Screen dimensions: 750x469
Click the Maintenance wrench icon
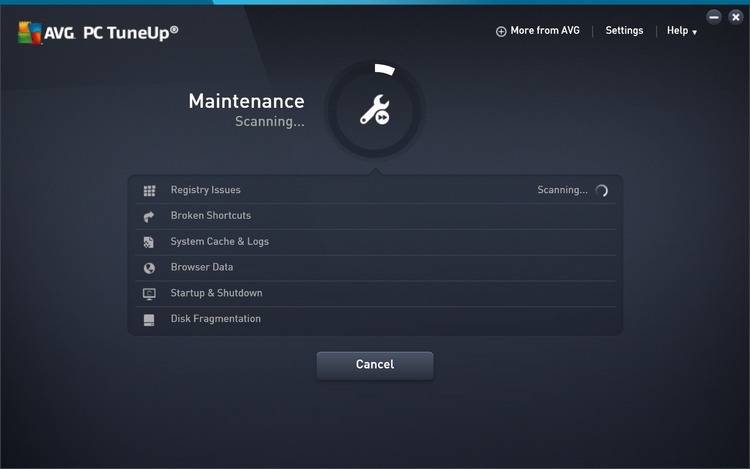[x=375, y=110]
